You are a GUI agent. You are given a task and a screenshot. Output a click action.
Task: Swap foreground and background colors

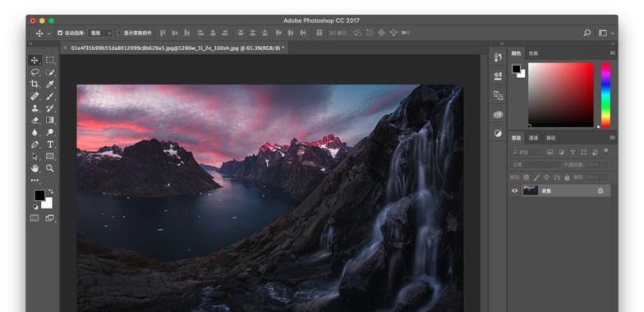click(x=51, y=191)
